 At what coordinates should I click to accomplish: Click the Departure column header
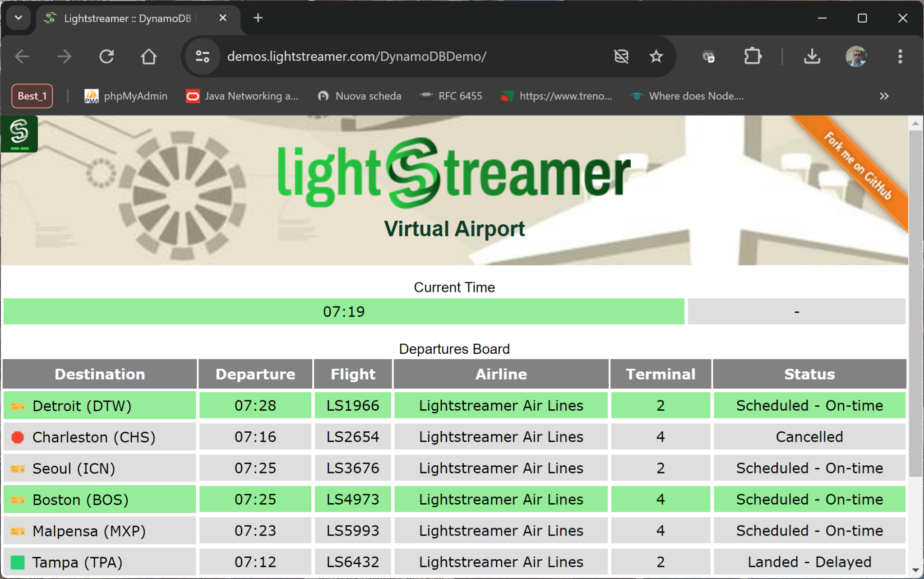click(x=255, y=374)
